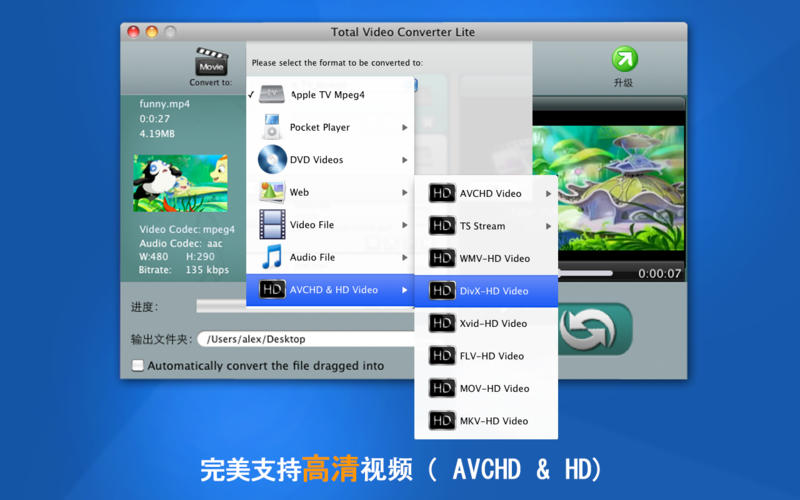800x500 pixels.
Task: Click the Movie clapperboard Convert to icon
Action: pyautogui.click(x=211, y=62)
